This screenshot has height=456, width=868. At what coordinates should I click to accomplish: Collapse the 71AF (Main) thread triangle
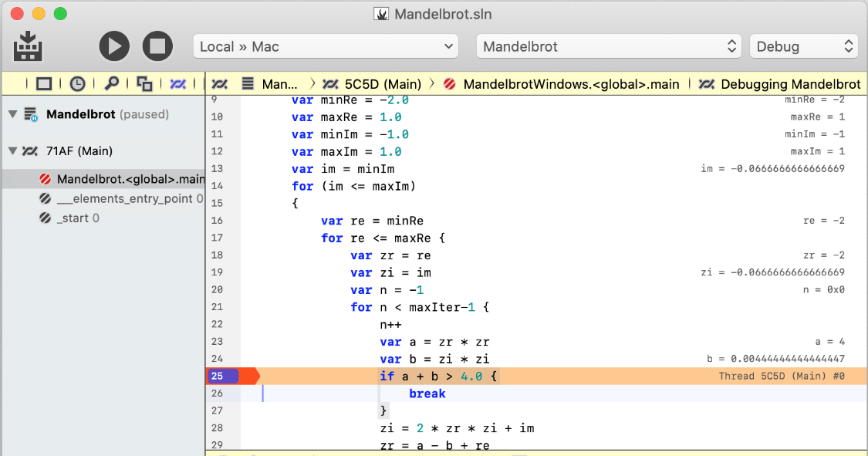pos(13,151)
